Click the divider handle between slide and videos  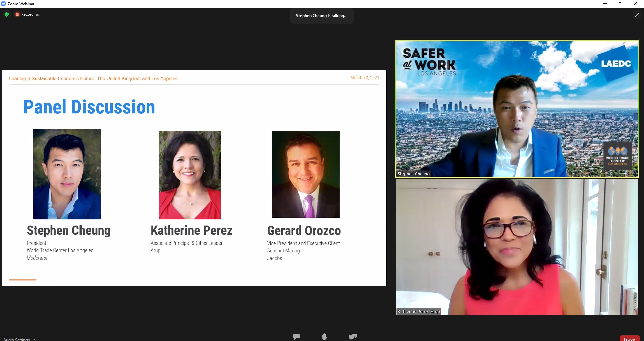[x=389, y=178]
